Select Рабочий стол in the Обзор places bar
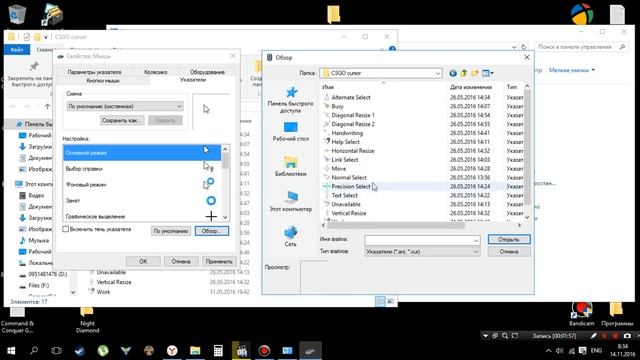The image size is (640, 360). click(x=291, y=131)
